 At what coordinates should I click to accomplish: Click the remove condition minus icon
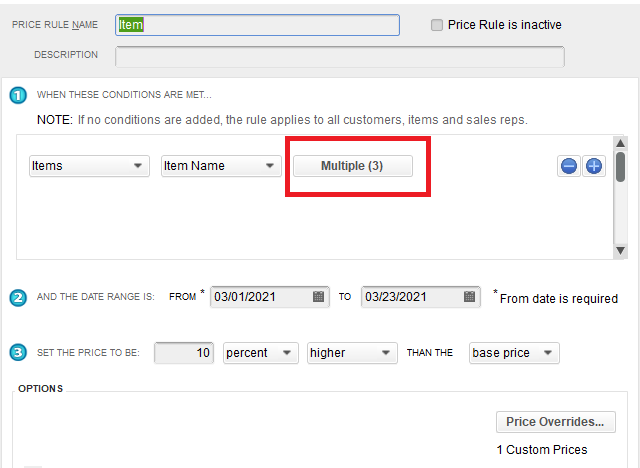[569, 166]
